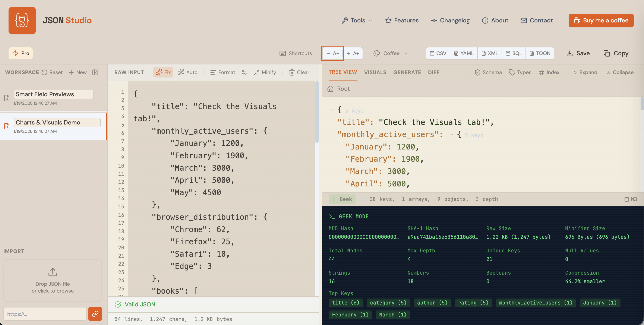Validate against Schema in tree view toolbar
644x325 pixels.
pyautogui.click(x=488, y=72)
